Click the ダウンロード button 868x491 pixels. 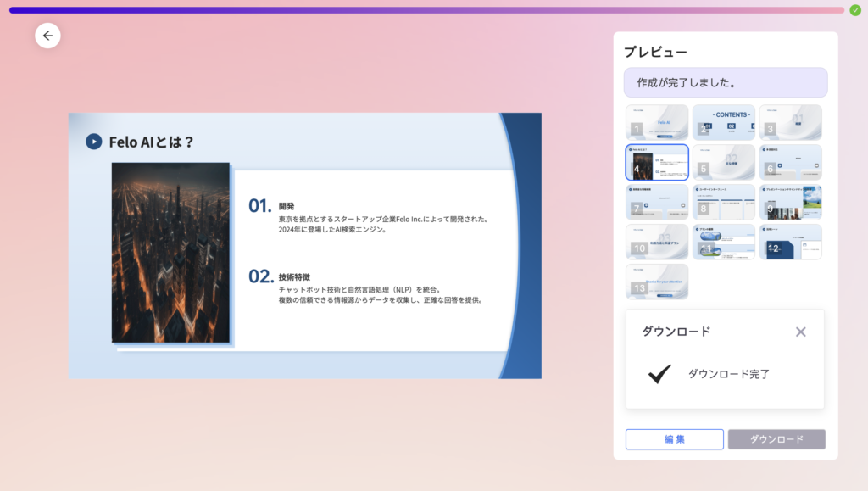click(x=776, y=439)
